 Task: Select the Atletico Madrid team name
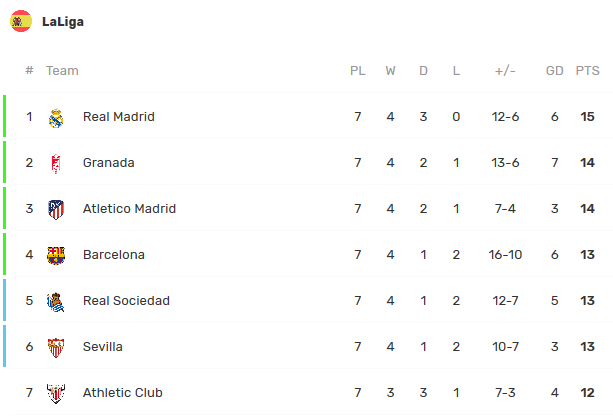(x=129, y=209)
